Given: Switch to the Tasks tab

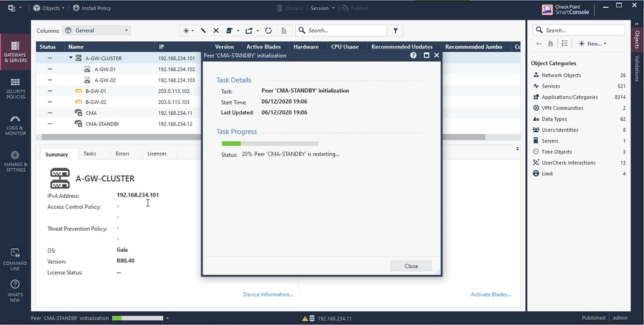Looking at the screenshot, I should (x=90, y=153).
